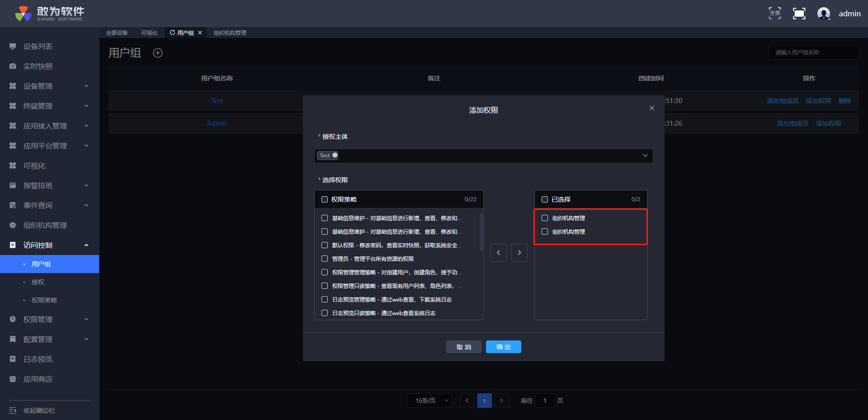Click the transfer-left arrow button
The width and height of the screenshot is (868, 420).
tap(498, 253)
